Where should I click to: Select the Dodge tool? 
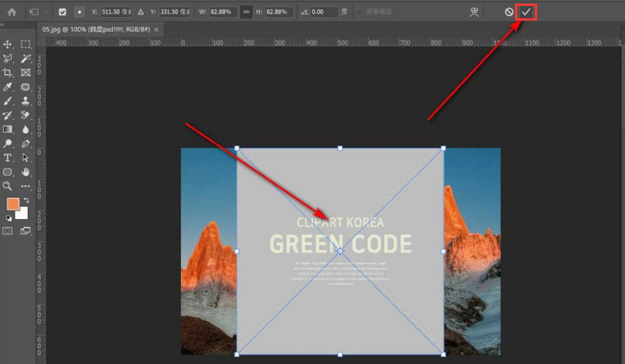click(x=7, y=144)
